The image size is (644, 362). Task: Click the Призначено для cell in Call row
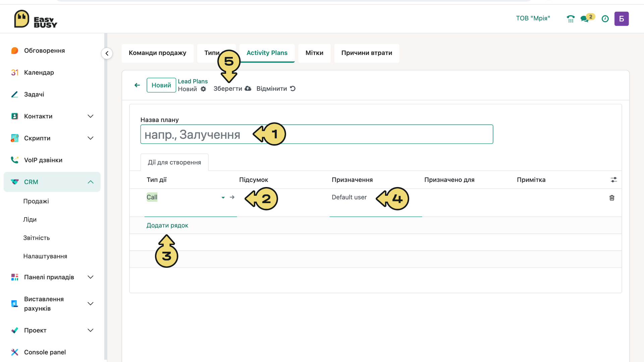pos(468,202)
